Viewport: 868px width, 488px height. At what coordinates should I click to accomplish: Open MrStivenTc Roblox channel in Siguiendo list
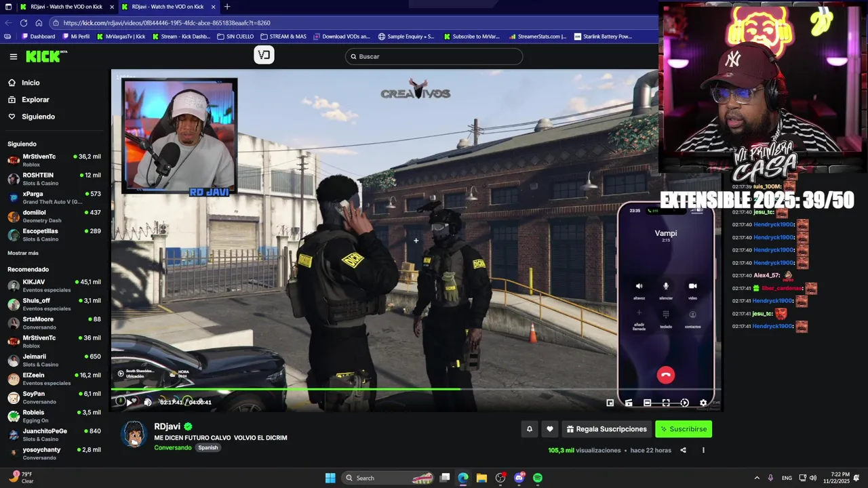(x=54, y=160)
